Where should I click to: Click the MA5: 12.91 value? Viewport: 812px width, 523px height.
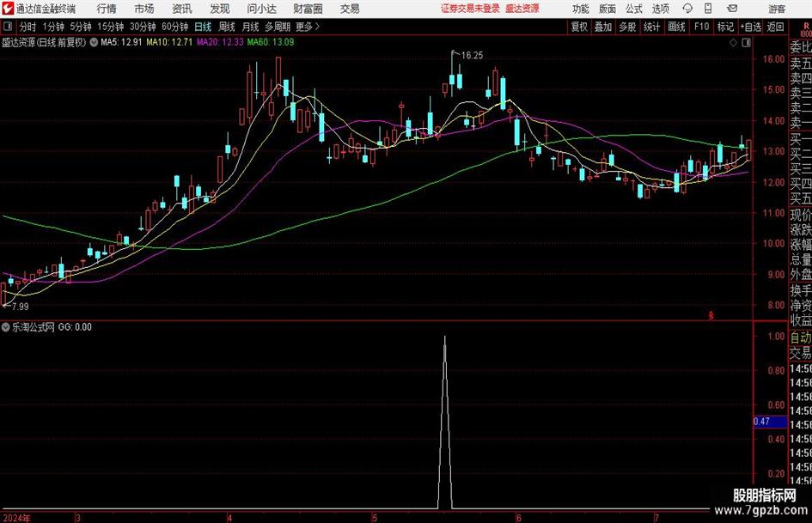point(120,42)
